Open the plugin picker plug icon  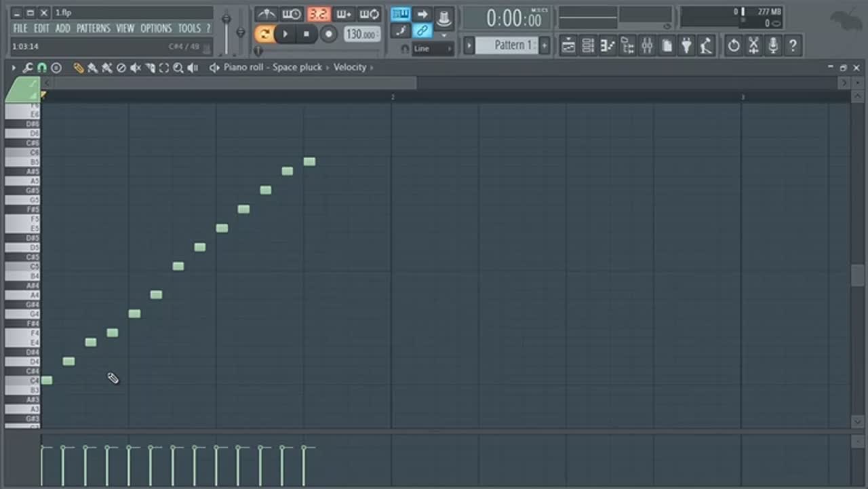(x=686, y=45)
